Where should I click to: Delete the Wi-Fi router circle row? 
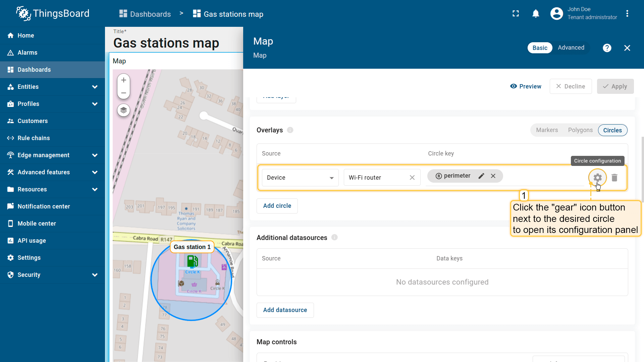614,178
